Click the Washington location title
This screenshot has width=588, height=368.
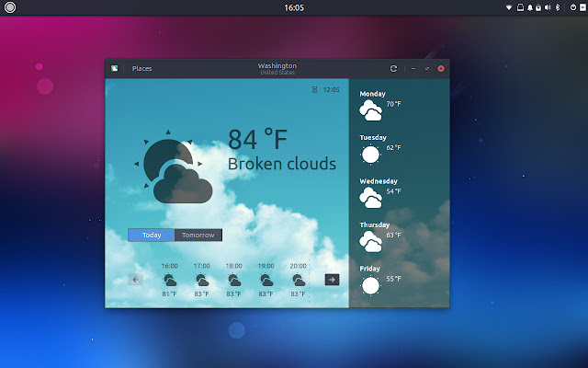277,65
